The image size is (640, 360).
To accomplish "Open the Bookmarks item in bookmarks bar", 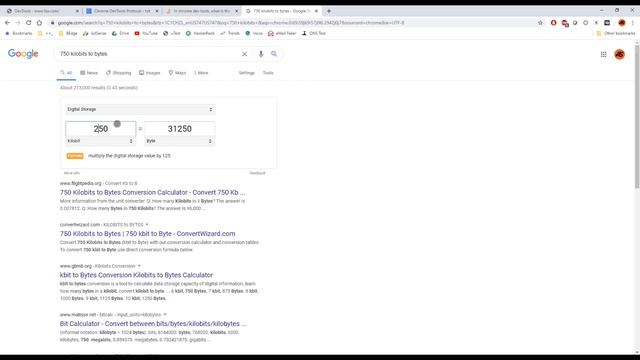I will click(x=19, y=33).
